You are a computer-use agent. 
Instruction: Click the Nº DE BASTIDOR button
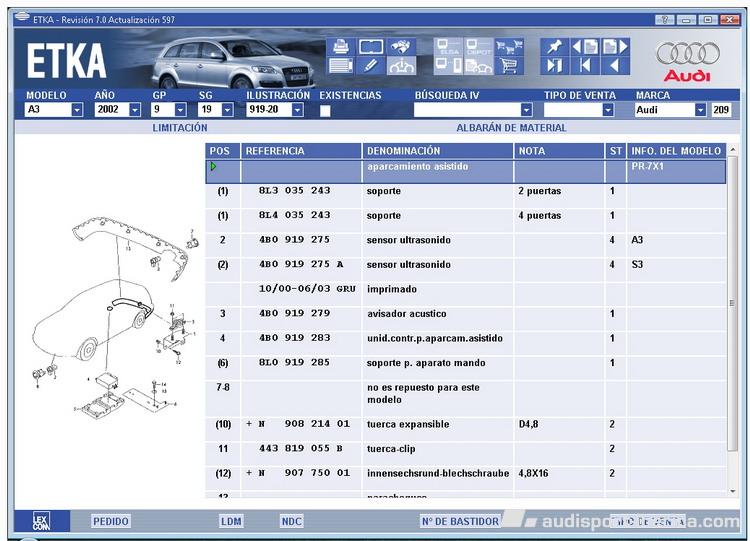click(x=460, y=521)
